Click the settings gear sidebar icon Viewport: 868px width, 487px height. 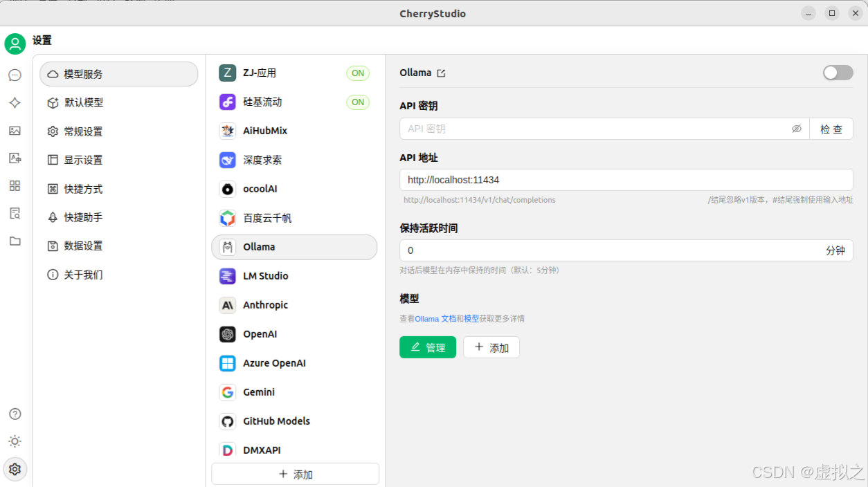click(15, 469)
